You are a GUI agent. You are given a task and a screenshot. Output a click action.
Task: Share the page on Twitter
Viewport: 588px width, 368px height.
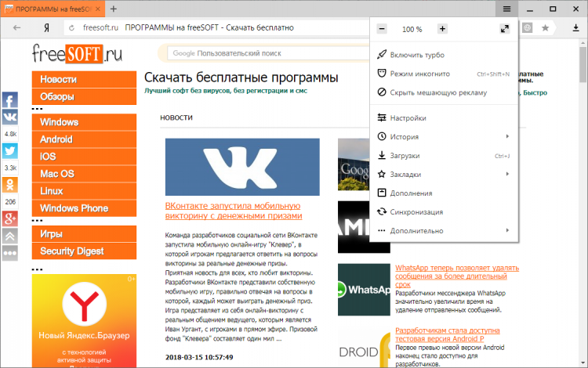coord(9,151)
